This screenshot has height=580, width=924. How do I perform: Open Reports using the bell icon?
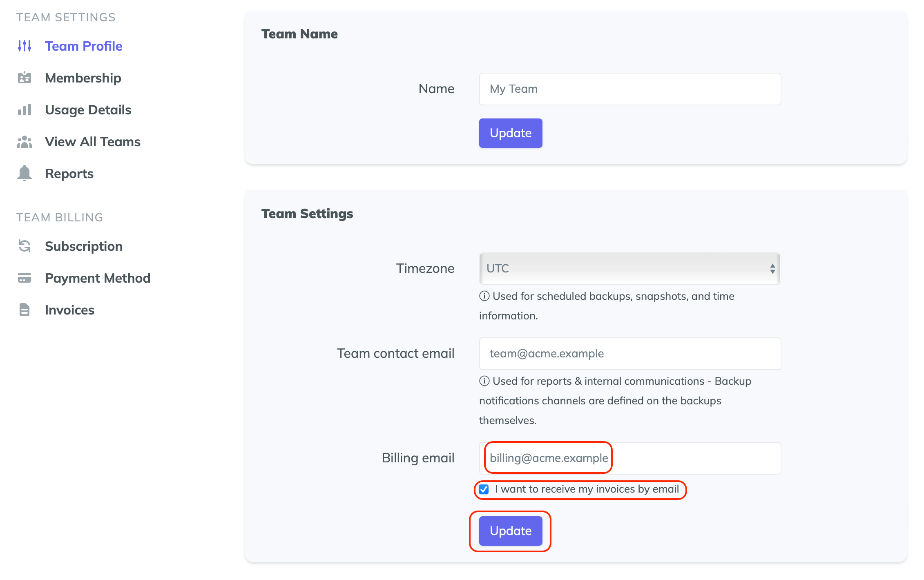(25, 173)
